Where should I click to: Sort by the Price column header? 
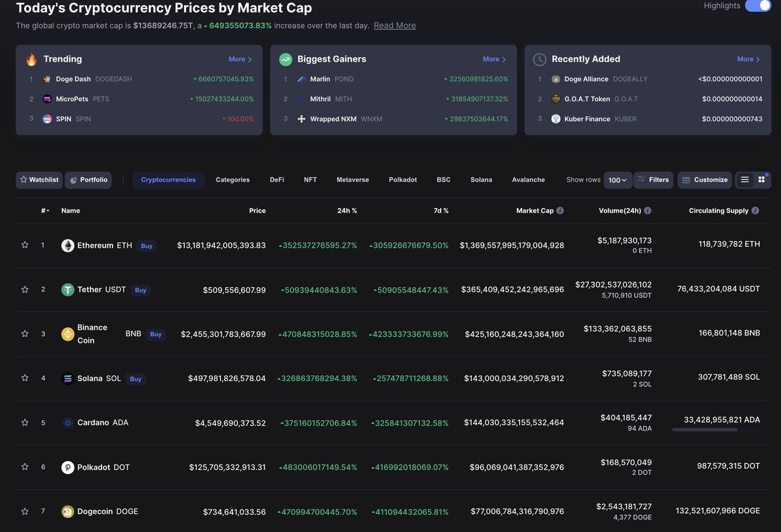coord(257,211)
